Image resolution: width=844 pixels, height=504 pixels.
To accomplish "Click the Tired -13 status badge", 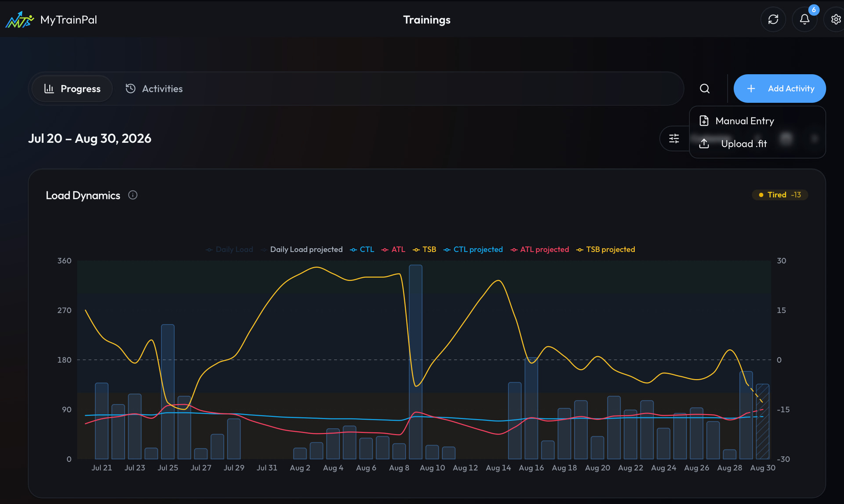I will [x=780, y=195].
